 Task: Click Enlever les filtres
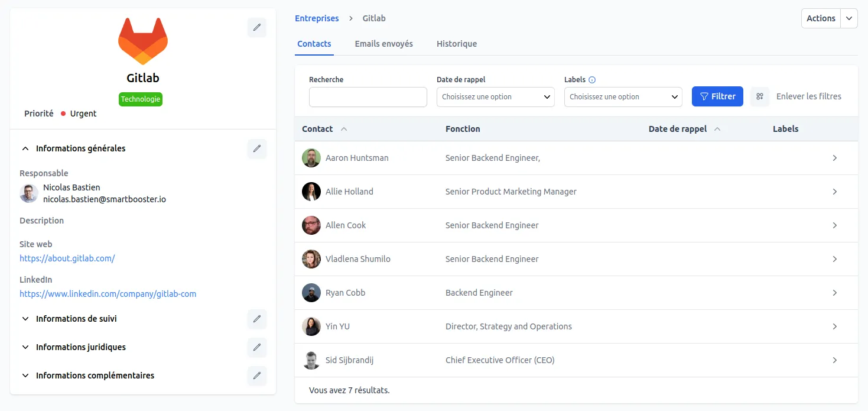point(809,96)
